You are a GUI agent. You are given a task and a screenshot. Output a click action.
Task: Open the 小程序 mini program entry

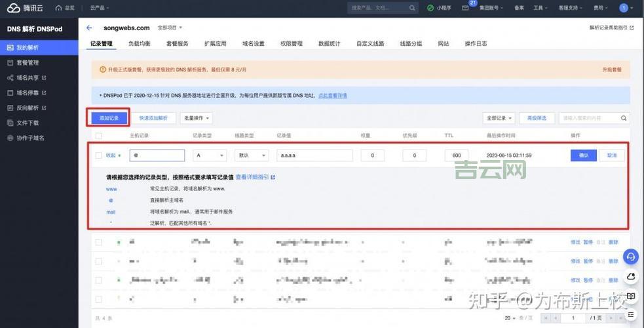pyautogui.click(x=439, y=8)
